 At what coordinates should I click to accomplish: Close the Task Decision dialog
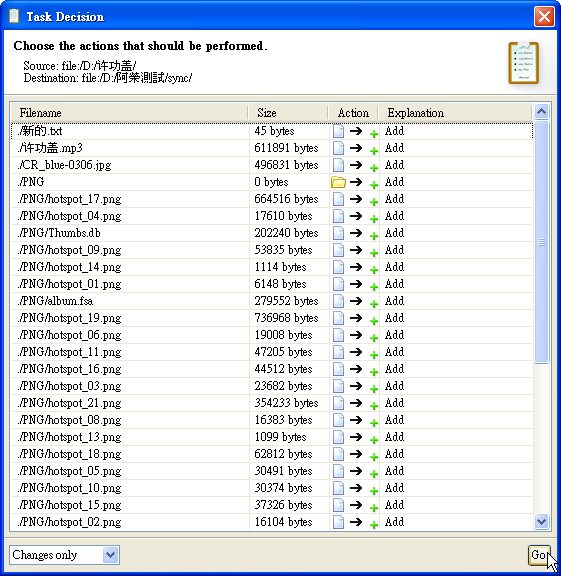544,17
